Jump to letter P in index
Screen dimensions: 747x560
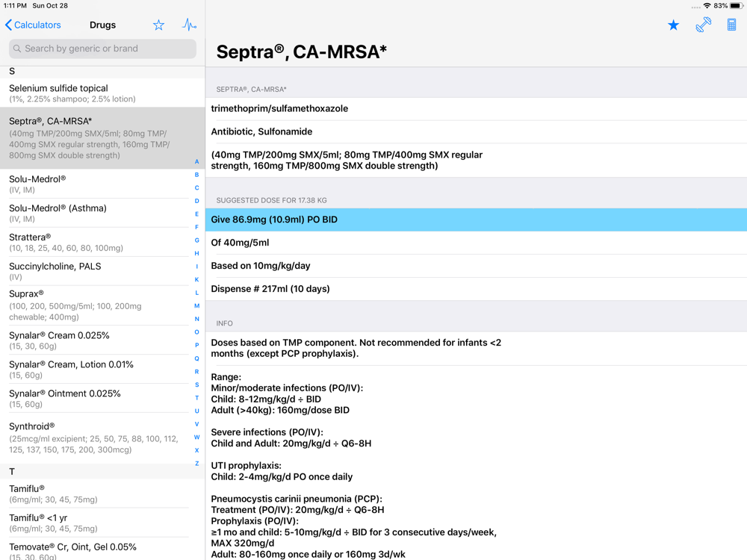coord(196,345)
